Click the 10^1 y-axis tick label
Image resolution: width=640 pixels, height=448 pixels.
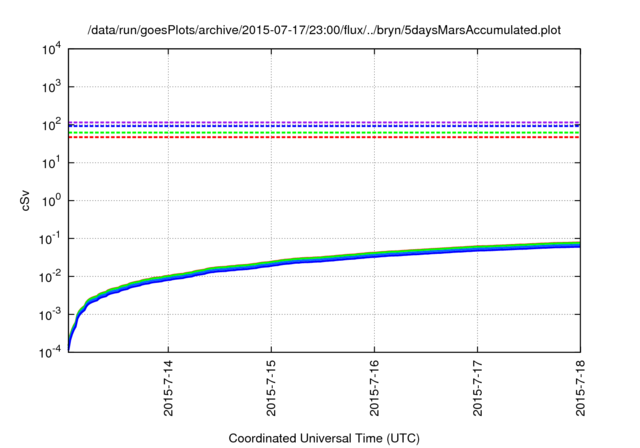click(x=51, y=163)
